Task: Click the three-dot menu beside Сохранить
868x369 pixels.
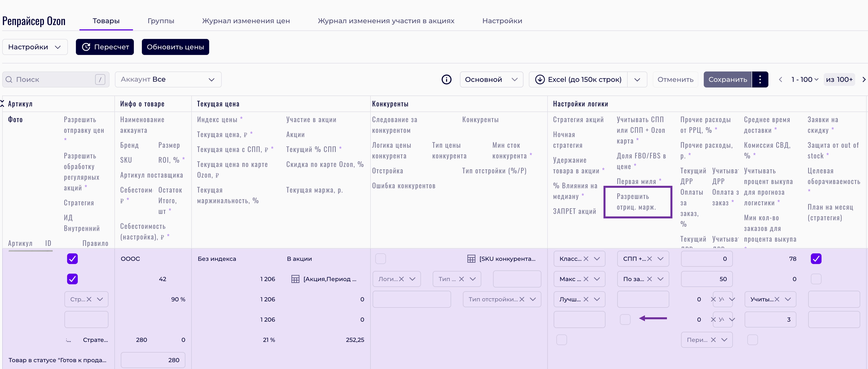Action: [x=760, y=79]
